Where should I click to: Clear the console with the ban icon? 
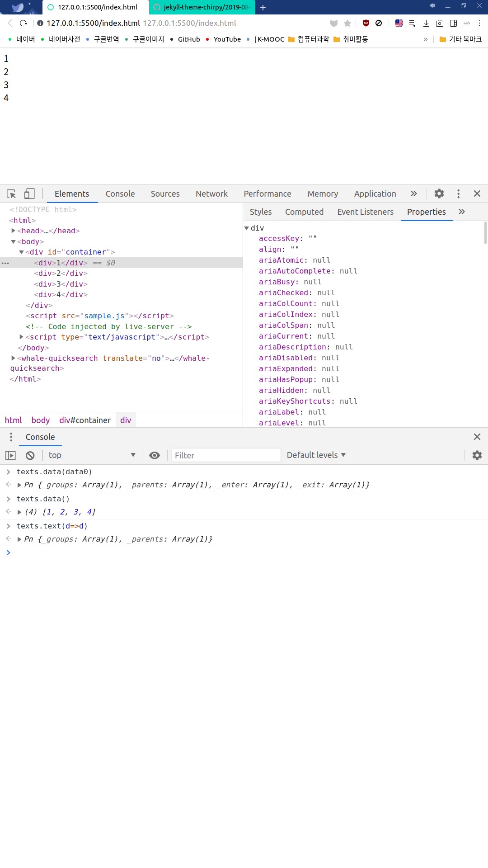(30, 455)
